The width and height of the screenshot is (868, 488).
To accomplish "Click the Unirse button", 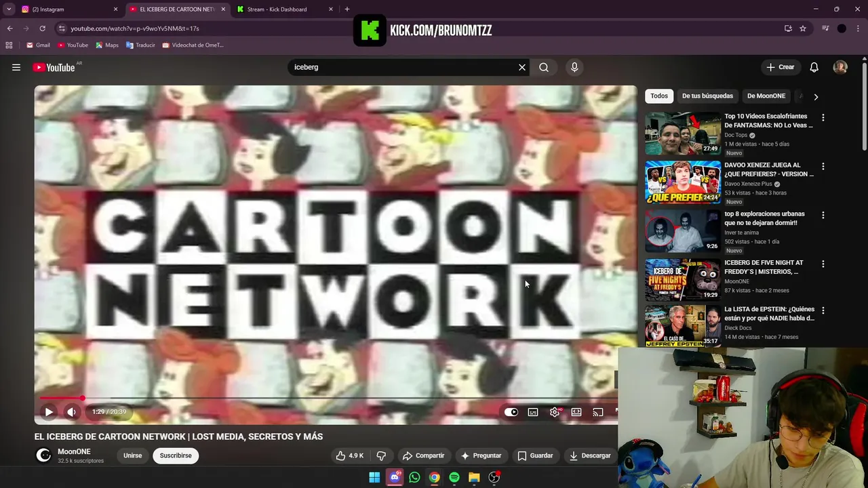I will point(133,455).
